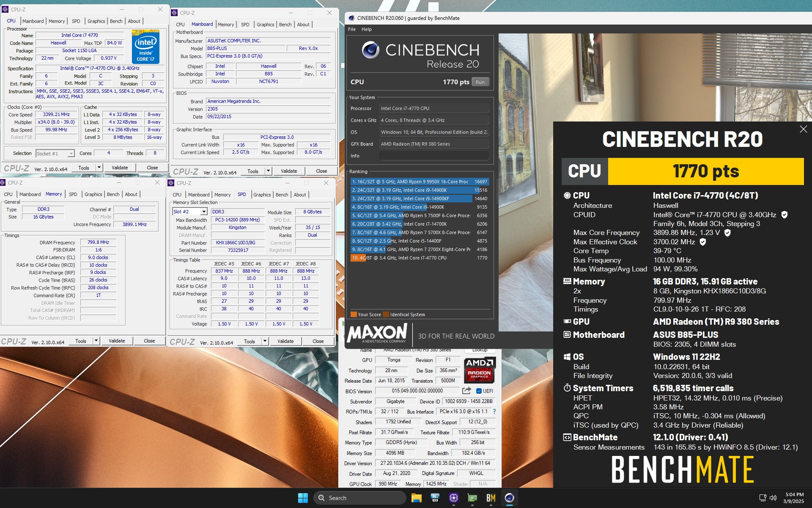The image size is (812, 508).
Task: Click the Identical System brown legend swatch
Action: point(386,315)
